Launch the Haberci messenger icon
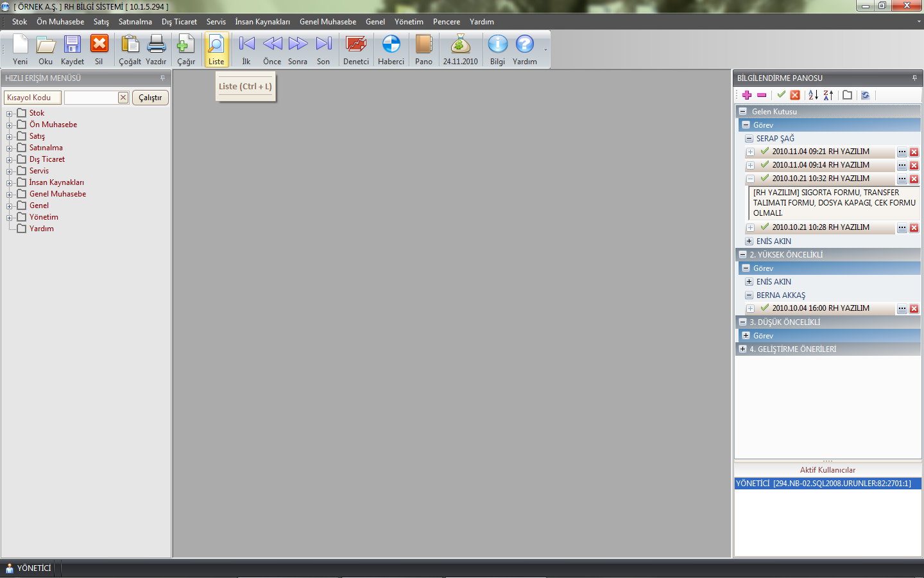Image resolution: width=924 pixels, height=578 pixels. (x=391, y=49)
